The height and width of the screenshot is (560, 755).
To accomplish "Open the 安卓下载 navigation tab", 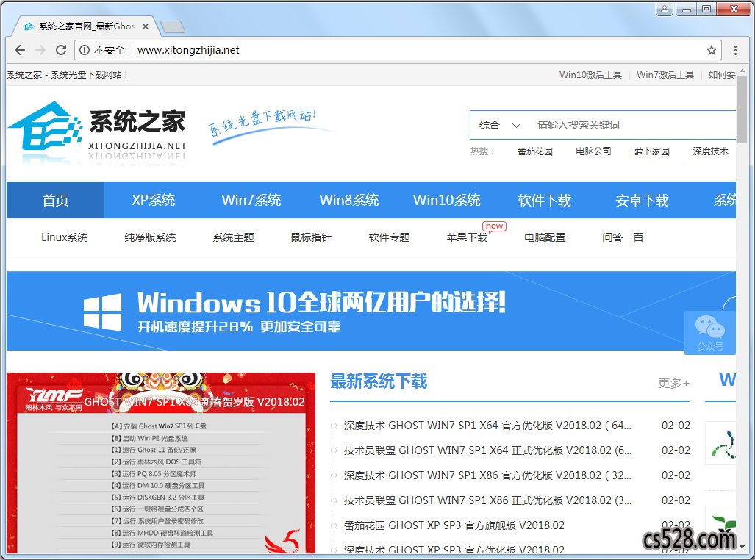I will coord(642,200).
